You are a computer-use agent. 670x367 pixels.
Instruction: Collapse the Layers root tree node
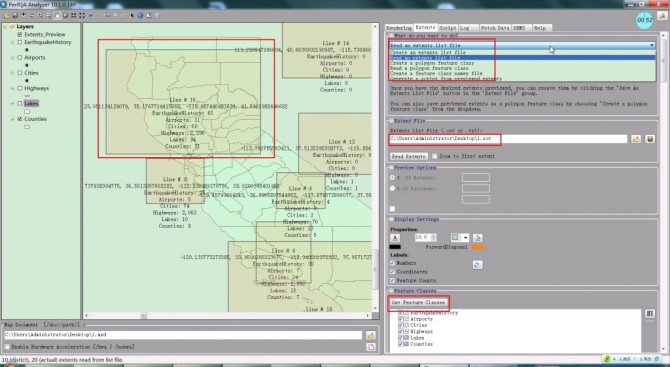[x=5, y=27]
